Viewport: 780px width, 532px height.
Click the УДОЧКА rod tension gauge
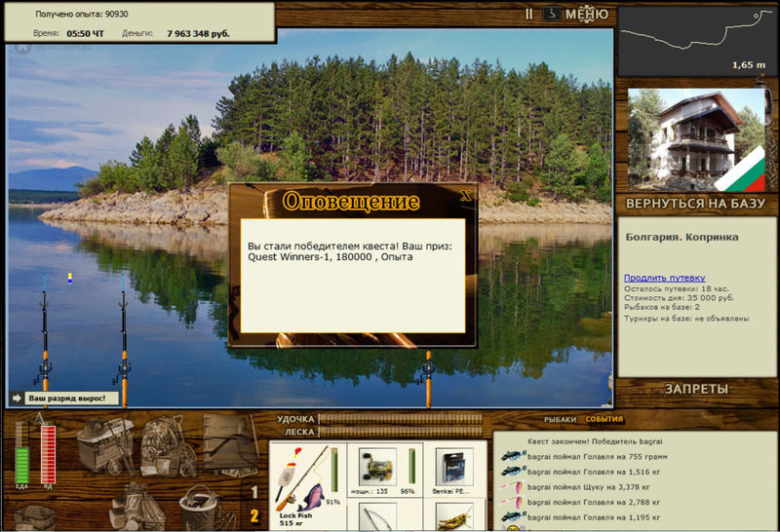[x=401, y=419]
